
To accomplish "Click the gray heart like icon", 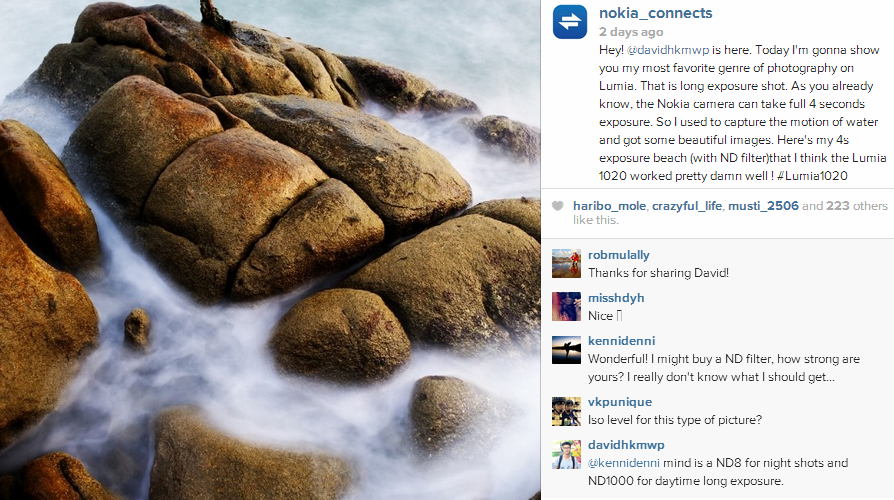I will (558, 206).
